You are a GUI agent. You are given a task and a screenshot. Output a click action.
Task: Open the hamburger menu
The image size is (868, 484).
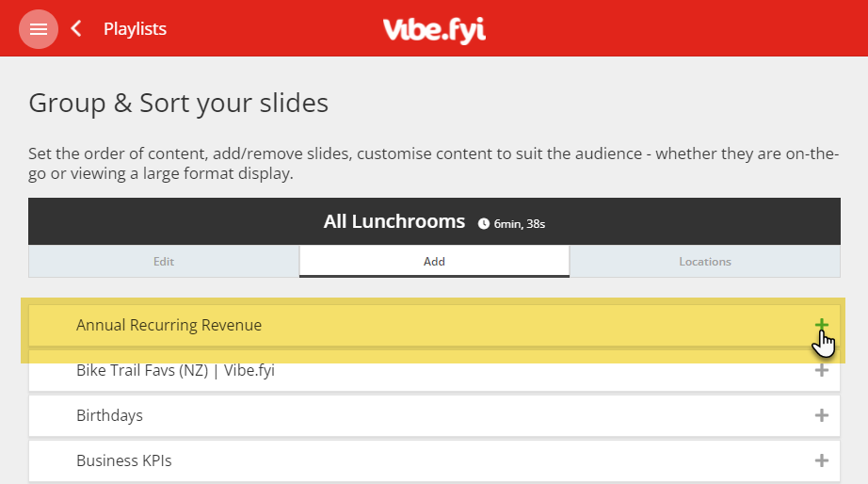(39, 29)
